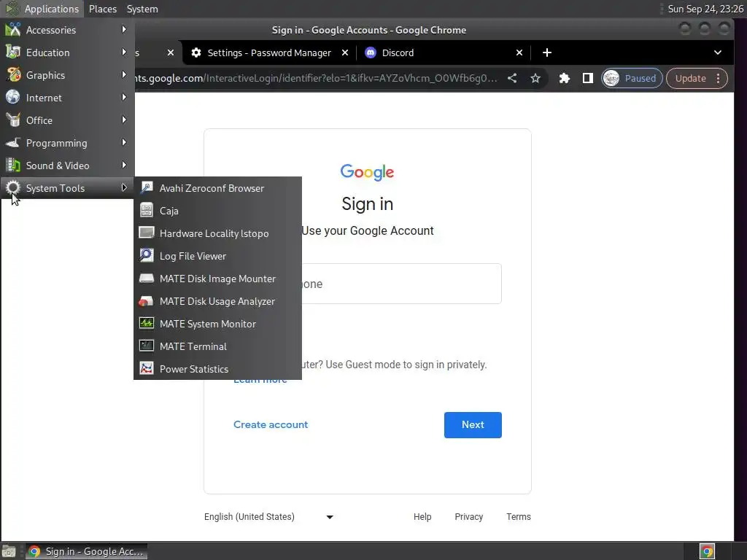The image size is (747, 560).
Task: Select Power Statistics menu entry text
Action: pyautogui.click(x=194, y=369)
